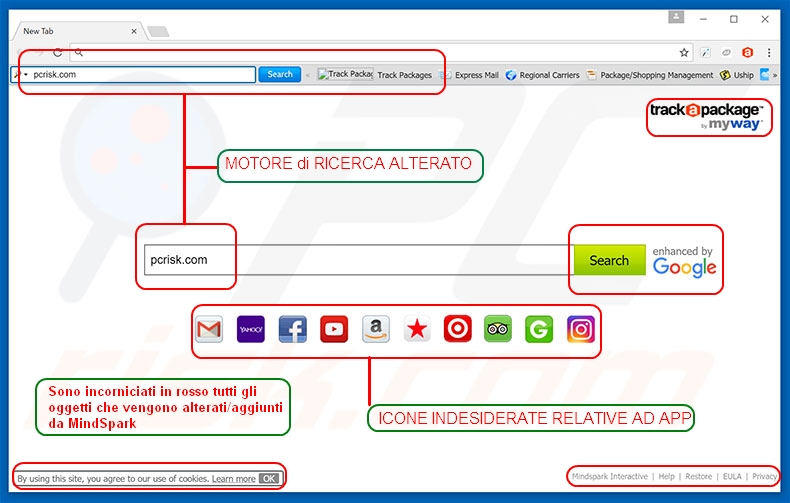The image size is (790, 503).
Task: Open the Restore footer link
Action: (x=698, y=476)
